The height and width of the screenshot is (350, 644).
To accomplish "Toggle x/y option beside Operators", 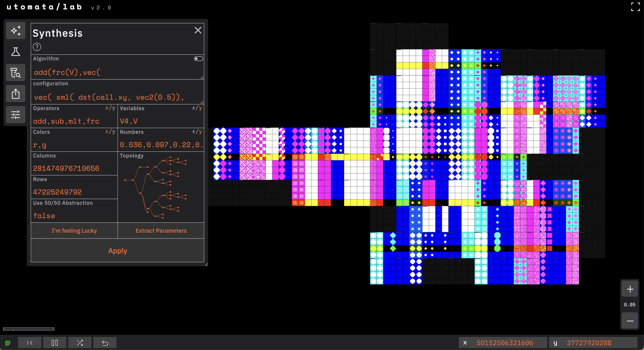I will [110, 108].
